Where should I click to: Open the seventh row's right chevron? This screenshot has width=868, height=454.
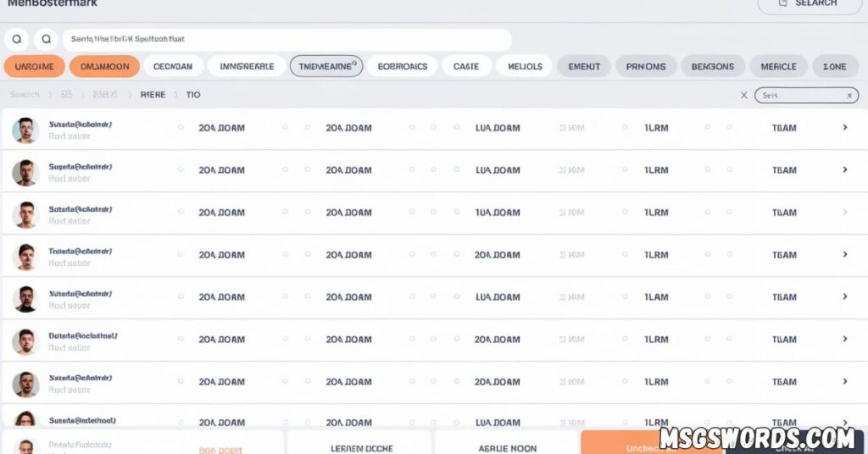(x=844, y=382)
